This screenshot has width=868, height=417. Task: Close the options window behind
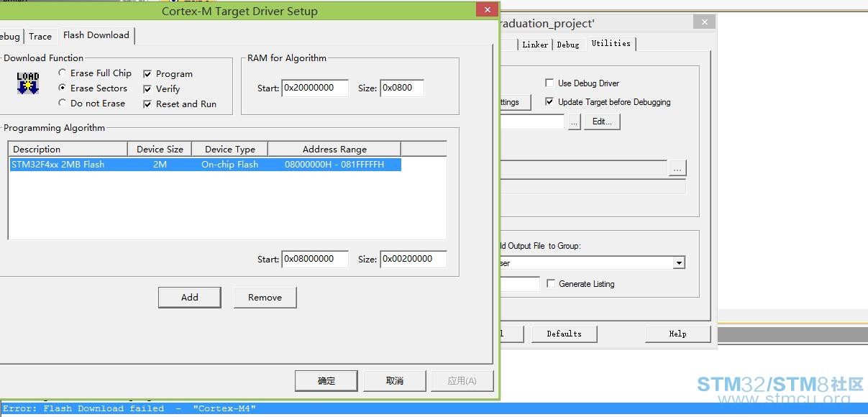[705, 22]
